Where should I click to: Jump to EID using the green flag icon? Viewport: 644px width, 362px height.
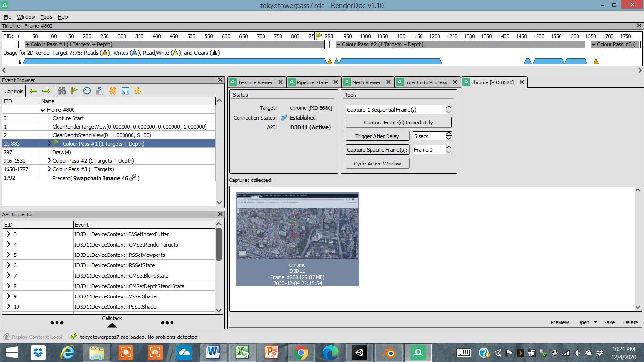tap(74, 91)
